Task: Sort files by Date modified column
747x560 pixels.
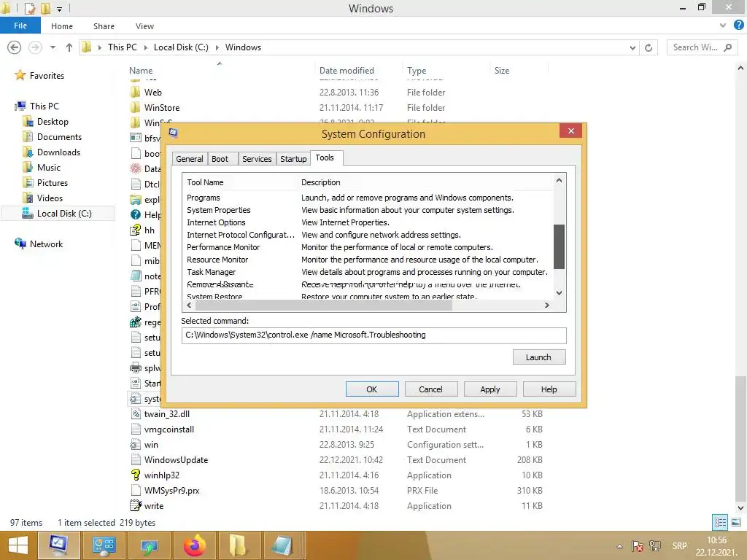Action: click(x=347, y=71)
